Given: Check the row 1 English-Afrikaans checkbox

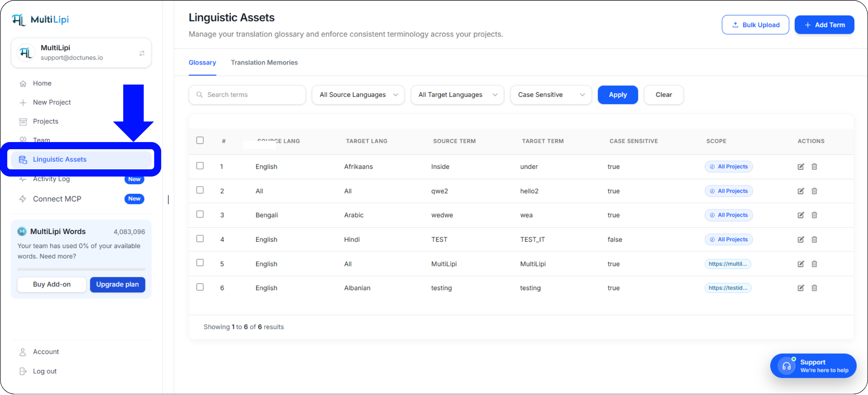Looking at the screenshot, I should tap(200, 166).
